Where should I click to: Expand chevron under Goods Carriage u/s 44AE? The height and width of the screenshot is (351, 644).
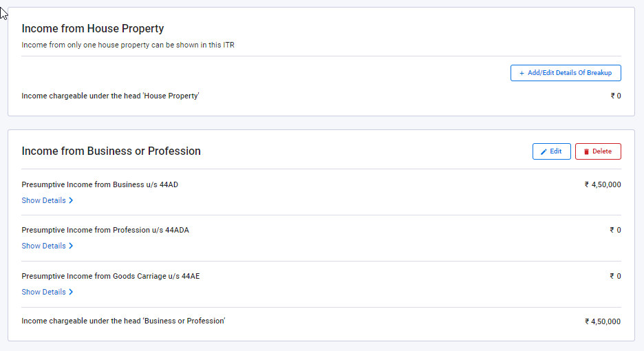[71, 292]
